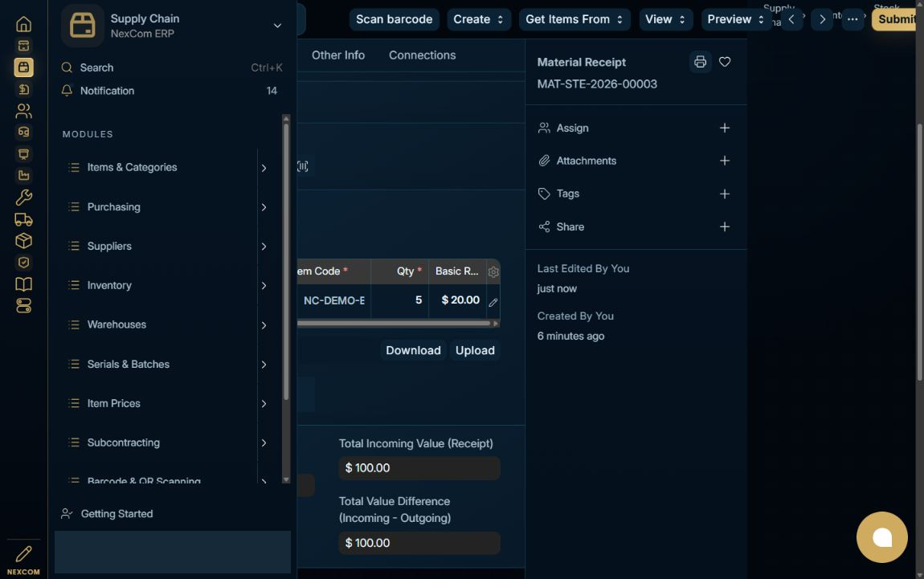Click the items table horizontal scrollbar
This screenshot has height=579, width=924.
click(394, 324)
